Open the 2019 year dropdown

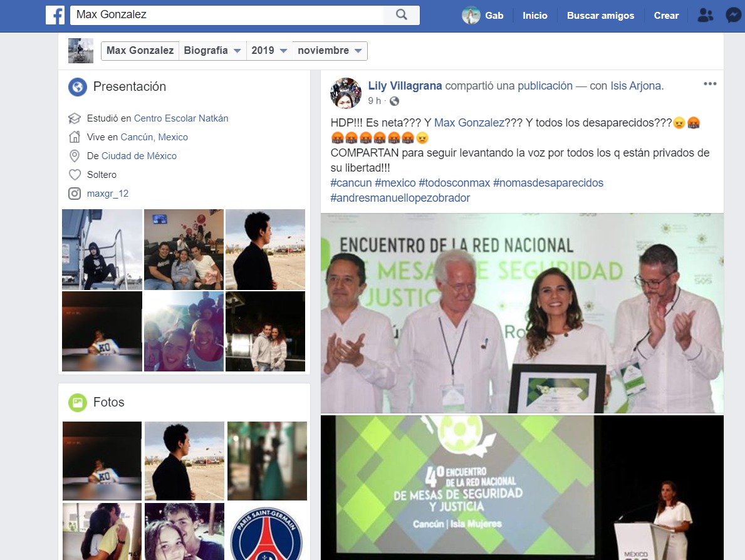point(269,51)
